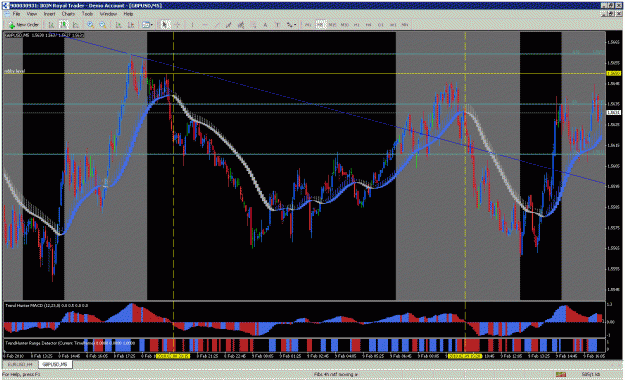Zoom out of the chart

102,25
